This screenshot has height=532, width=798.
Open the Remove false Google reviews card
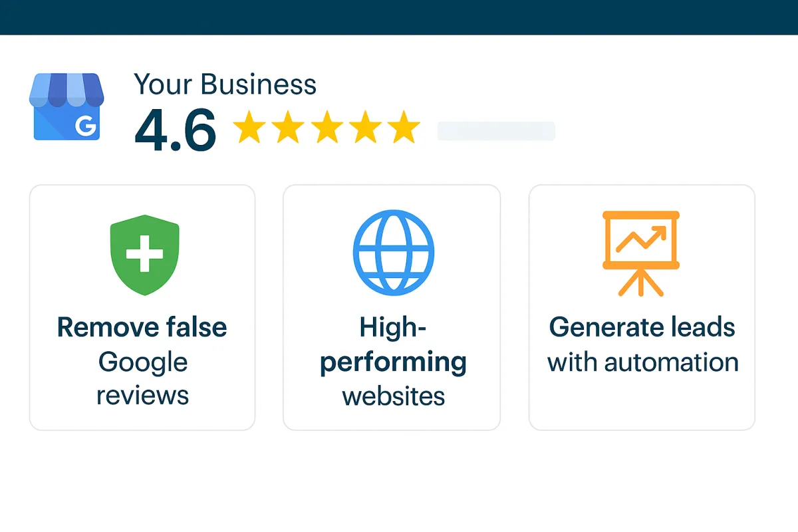tap(142, 307)
